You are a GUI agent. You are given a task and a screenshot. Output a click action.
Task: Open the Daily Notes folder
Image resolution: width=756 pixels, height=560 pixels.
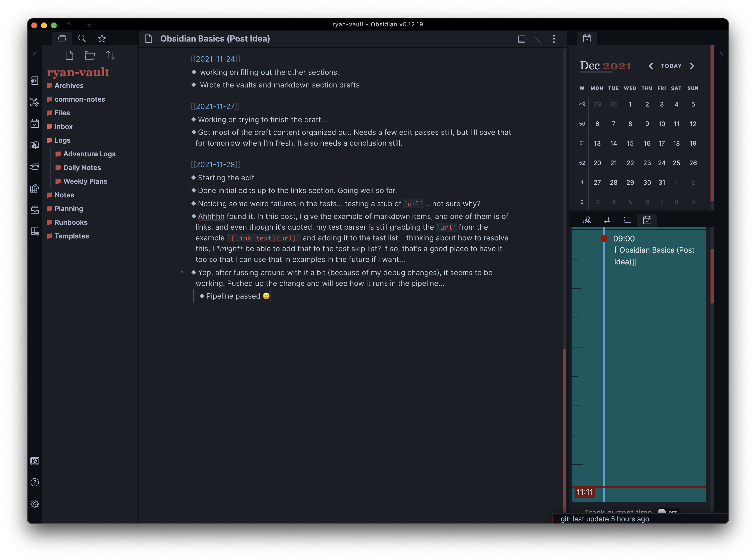[x=82, y=168]
